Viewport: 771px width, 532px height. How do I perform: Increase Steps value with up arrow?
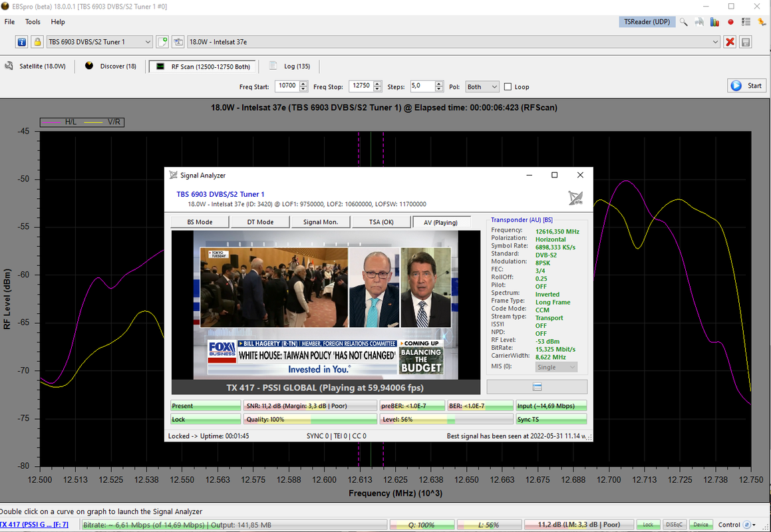coord(439,84)
